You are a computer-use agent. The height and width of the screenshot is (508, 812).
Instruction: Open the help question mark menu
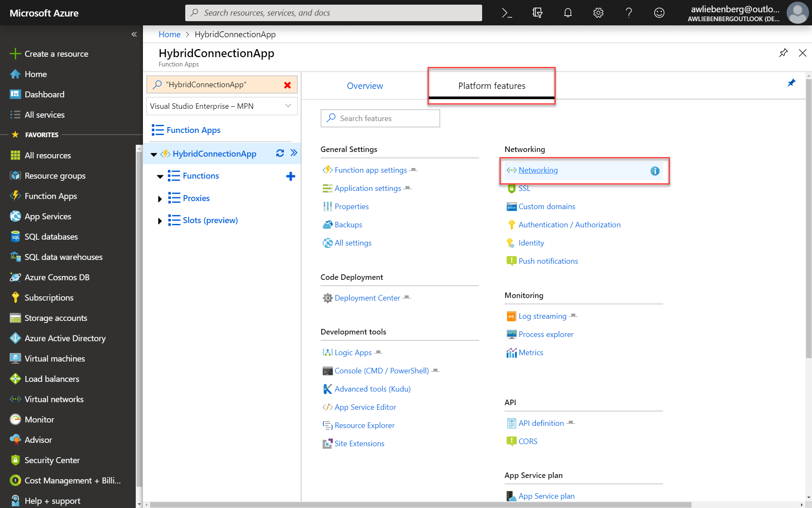[x=628, y=13]
